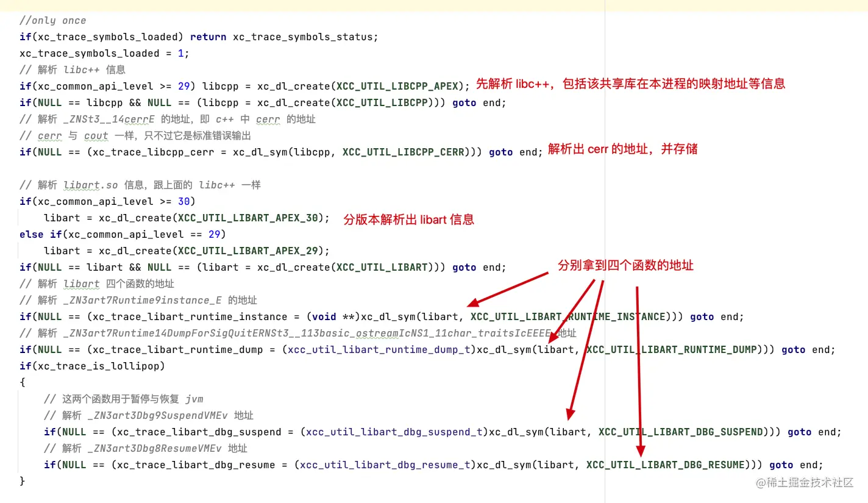The image size is (868, 503).
Task: Click XCC_UTIL_LIBART in the "NULL == libart" line
Action: click(382, 268)
